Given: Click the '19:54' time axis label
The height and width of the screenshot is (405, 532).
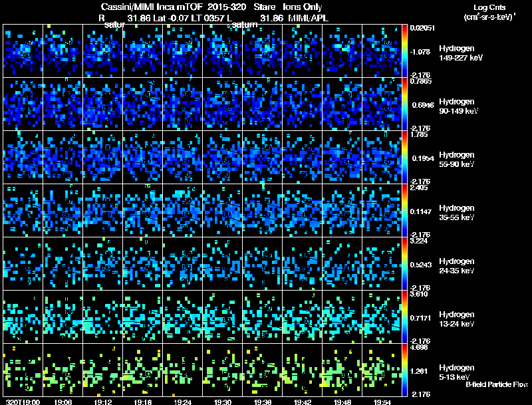Looking at the screenshot, I should click(x=382, y=402).
